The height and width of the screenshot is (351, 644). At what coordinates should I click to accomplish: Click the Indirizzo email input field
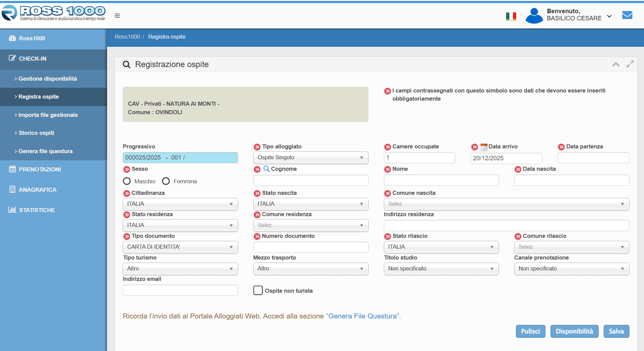click(x=180, y=290)
